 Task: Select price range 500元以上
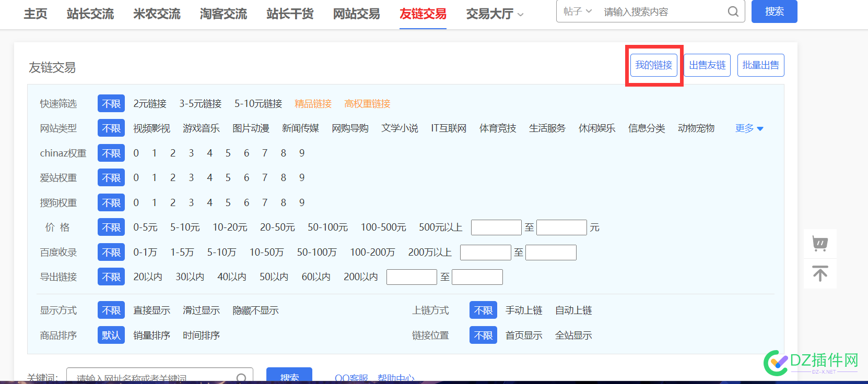pos(441,227)
